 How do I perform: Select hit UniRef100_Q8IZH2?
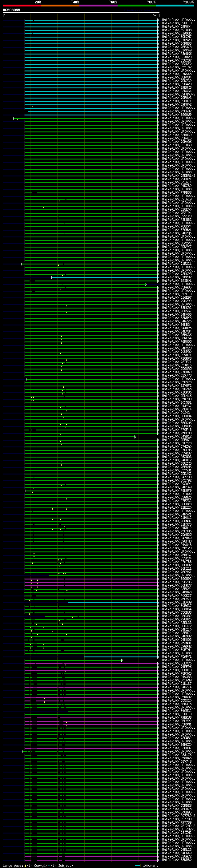[177, 833]
